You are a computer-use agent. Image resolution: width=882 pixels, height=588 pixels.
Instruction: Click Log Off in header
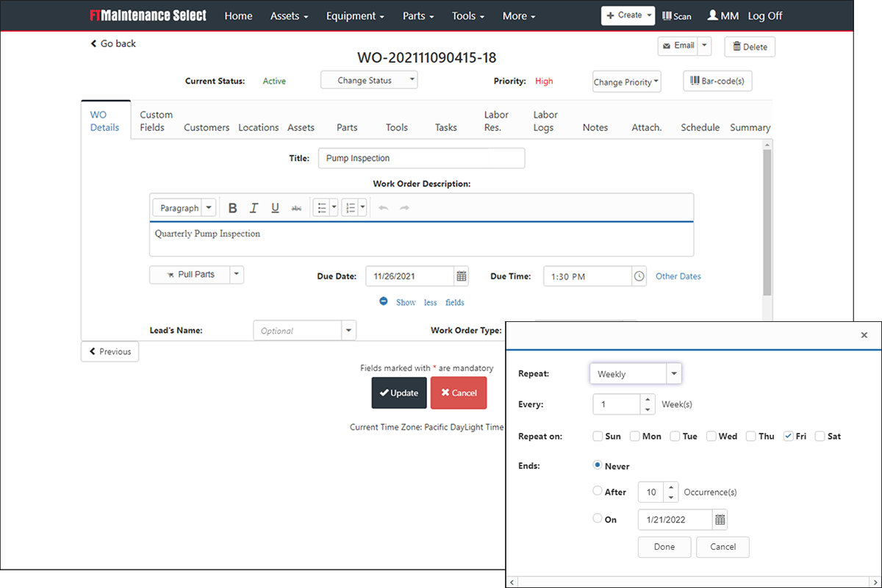click(765, 15)
